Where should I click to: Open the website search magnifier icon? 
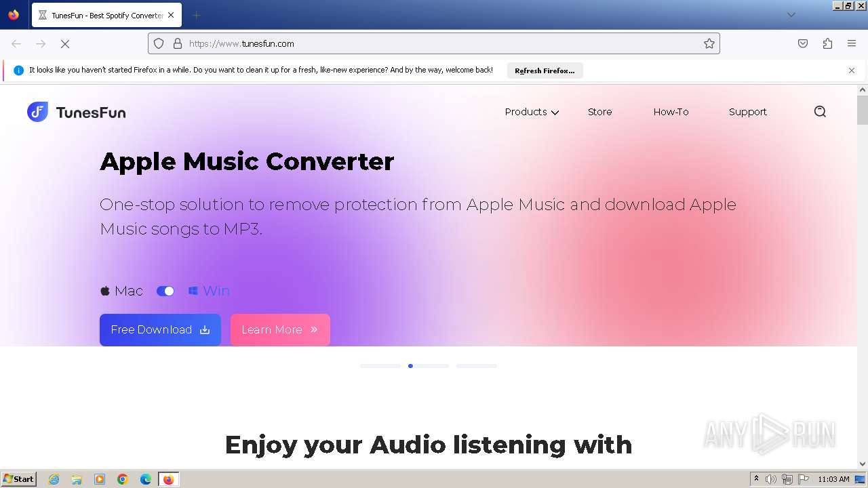(x=820, y=112)
